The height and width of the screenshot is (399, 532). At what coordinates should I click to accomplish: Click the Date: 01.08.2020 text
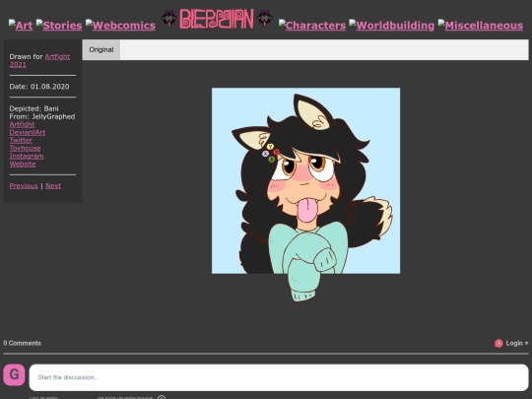click(x=39, y=87)
